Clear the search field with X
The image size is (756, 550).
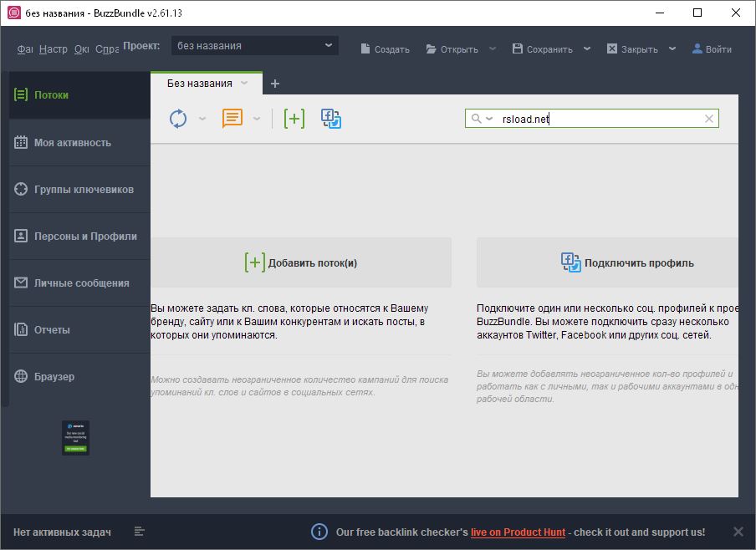coord(709,119)
